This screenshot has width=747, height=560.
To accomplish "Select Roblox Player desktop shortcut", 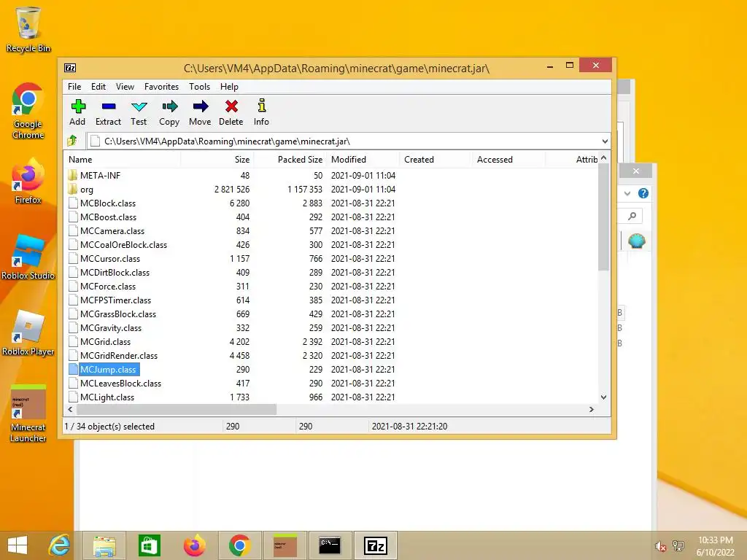I will pos(28,332).
